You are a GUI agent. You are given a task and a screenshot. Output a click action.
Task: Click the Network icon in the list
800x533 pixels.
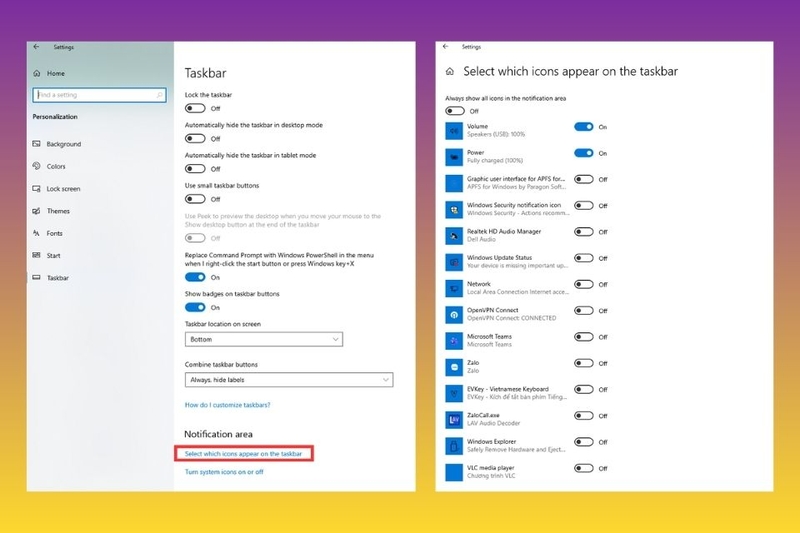[454, 288]
